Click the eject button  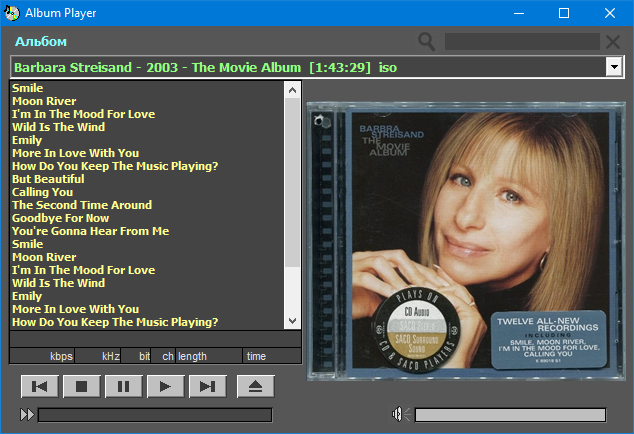coord(256,387)
